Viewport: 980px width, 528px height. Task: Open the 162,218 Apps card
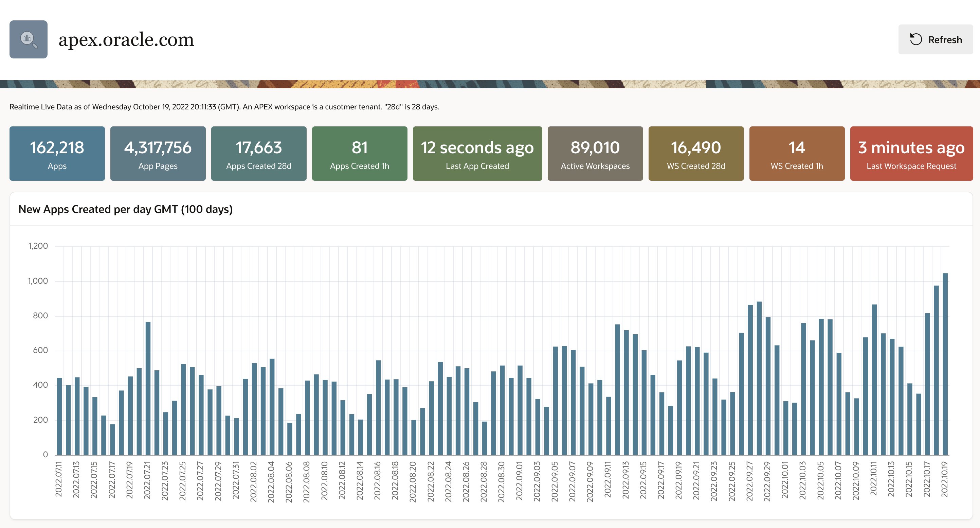pos(57,154)
